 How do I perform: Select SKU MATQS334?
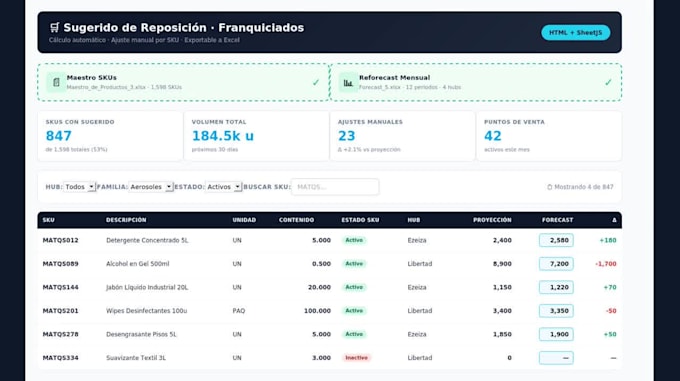[x=61, y=358]
